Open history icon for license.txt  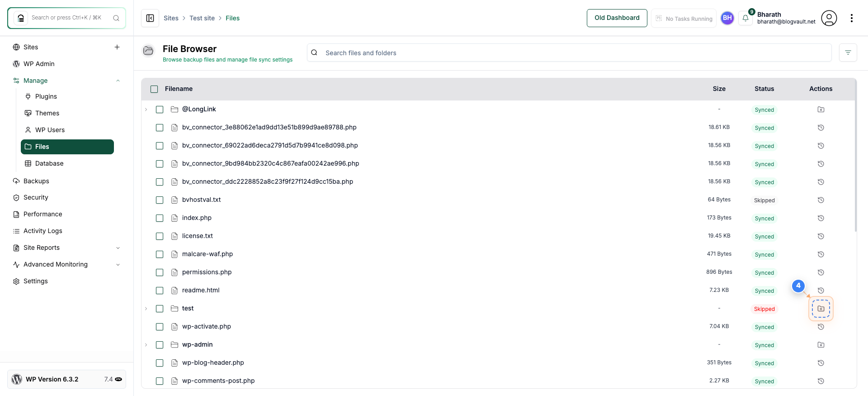click(821, 236)
